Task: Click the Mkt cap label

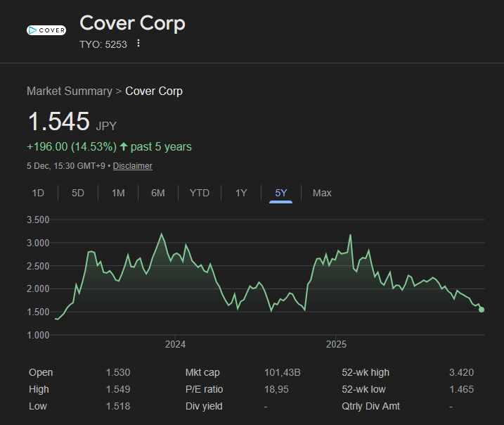Action: click(x=202, y=372)
